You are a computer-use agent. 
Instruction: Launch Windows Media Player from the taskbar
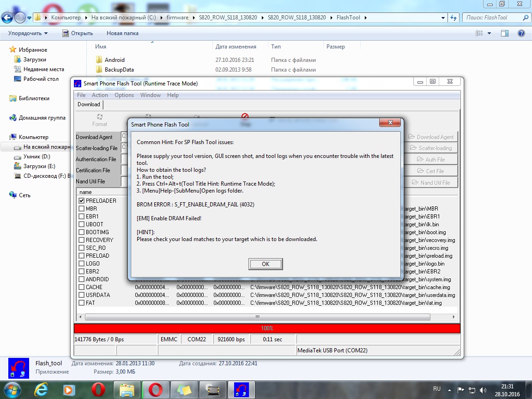click(69, 390)
